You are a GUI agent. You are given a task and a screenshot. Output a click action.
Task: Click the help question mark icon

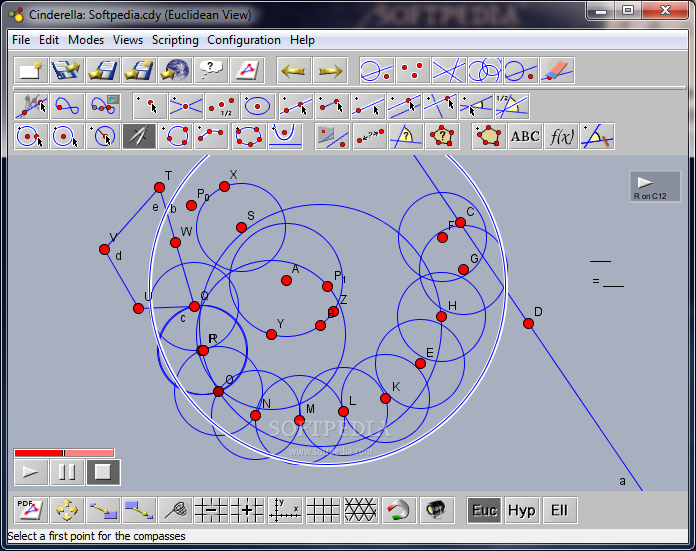212,71
